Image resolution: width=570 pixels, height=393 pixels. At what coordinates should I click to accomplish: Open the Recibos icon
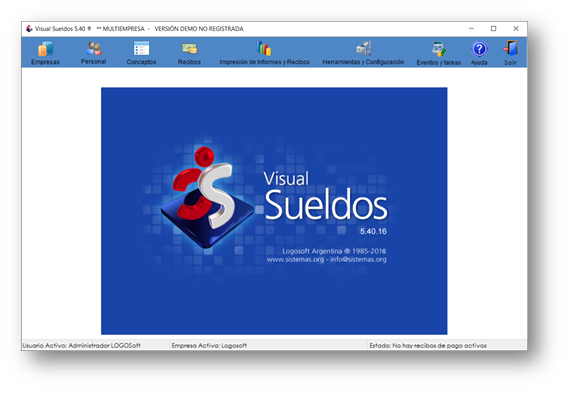tap(189, 48)
